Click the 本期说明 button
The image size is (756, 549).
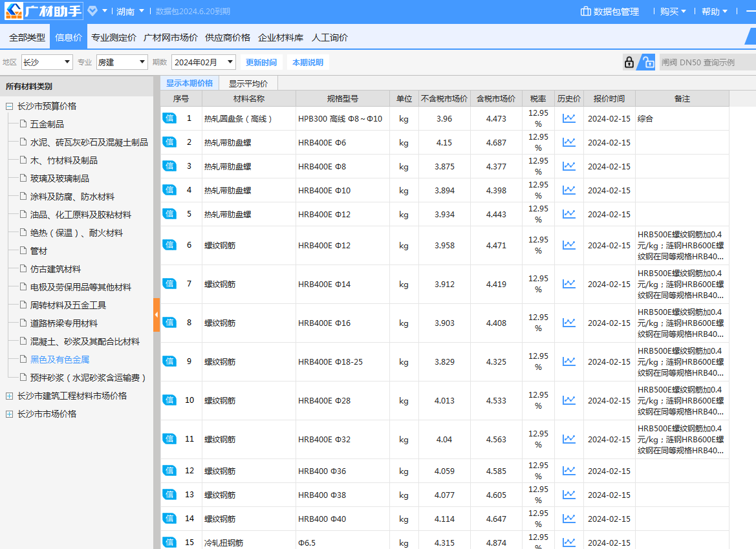tap(308, 62)
